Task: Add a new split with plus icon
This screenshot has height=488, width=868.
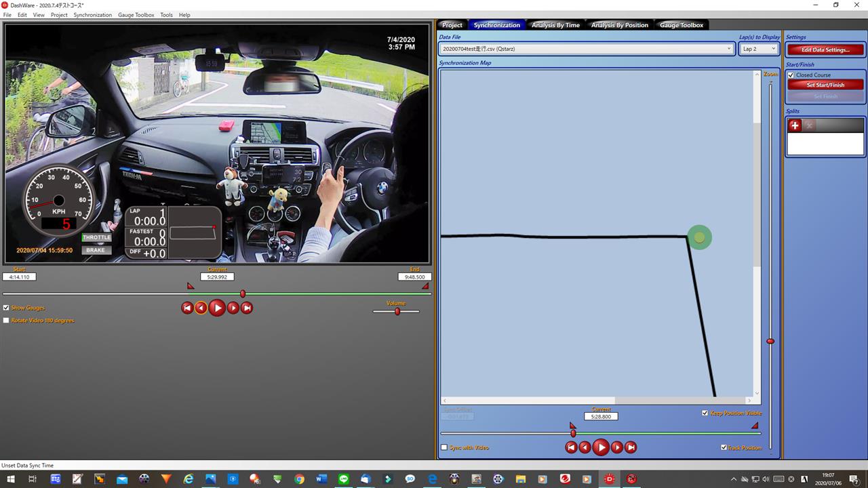Action: coord(795,125)
